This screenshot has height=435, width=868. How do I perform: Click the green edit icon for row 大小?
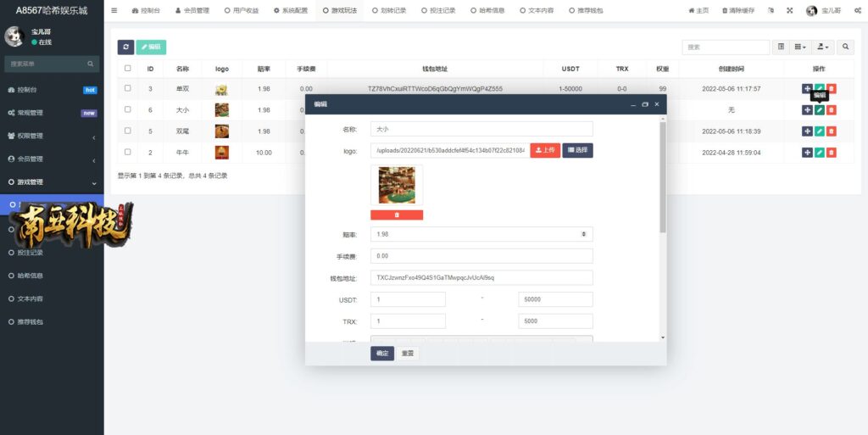(820, 109)
